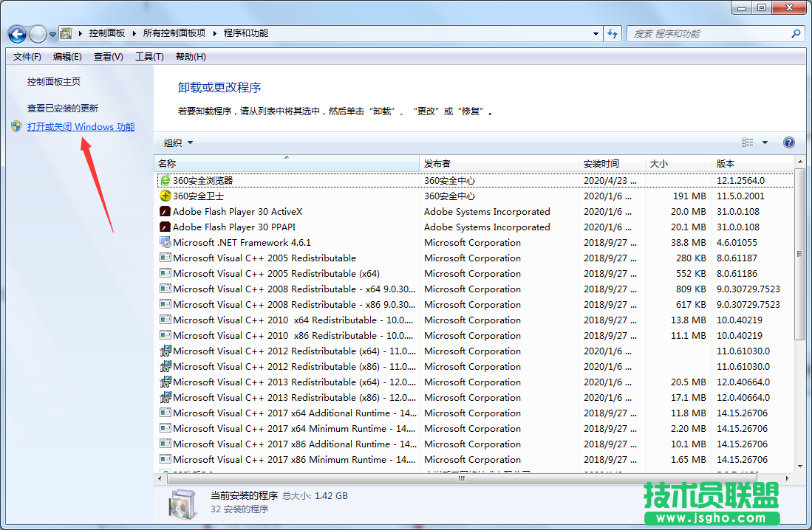Open the 工具 menu

tap(148, 57)
